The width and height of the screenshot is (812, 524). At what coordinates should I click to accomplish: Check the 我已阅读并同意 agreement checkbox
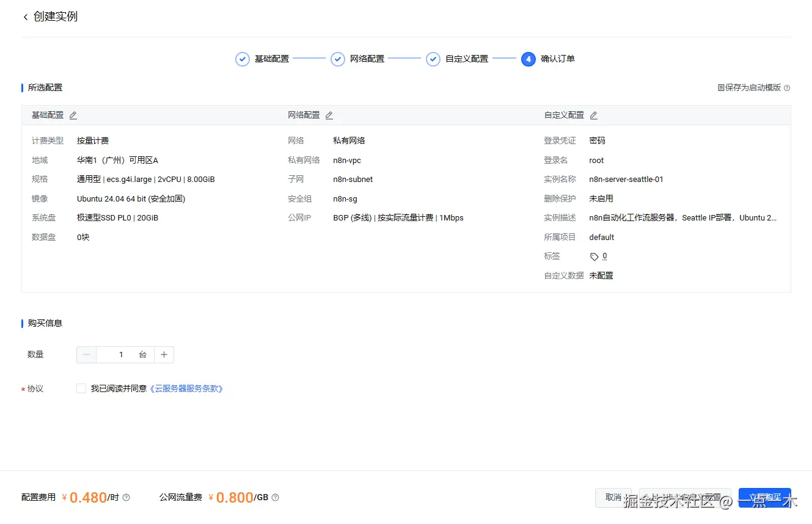point(81,388)
